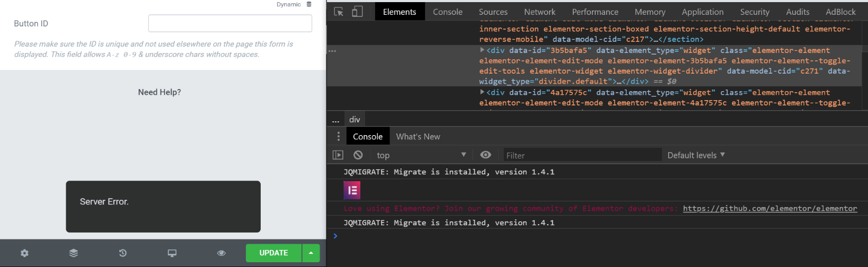
Task: Open Dynamic tags database icon
Action: pos(309,4)
